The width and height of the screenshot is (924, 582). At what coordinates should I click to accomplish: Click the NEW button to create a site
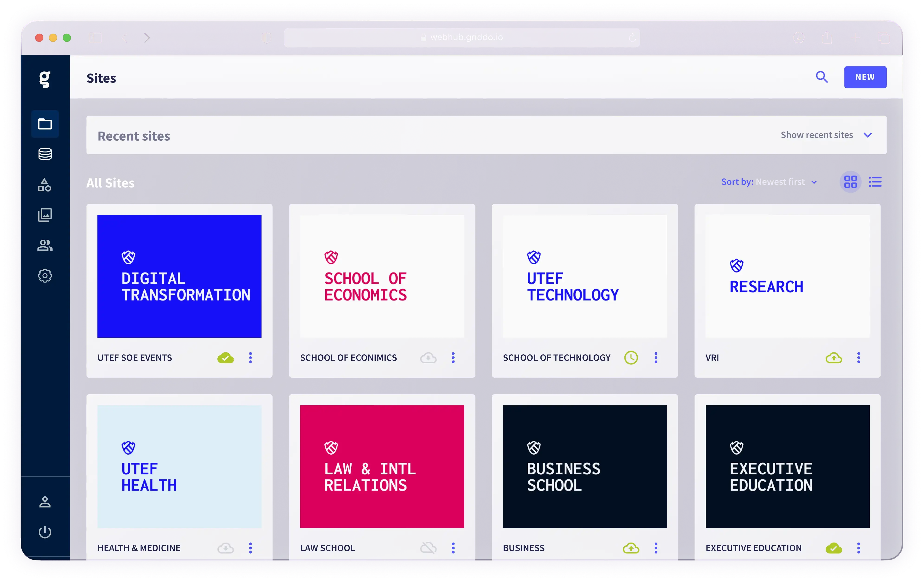point(865,77)
